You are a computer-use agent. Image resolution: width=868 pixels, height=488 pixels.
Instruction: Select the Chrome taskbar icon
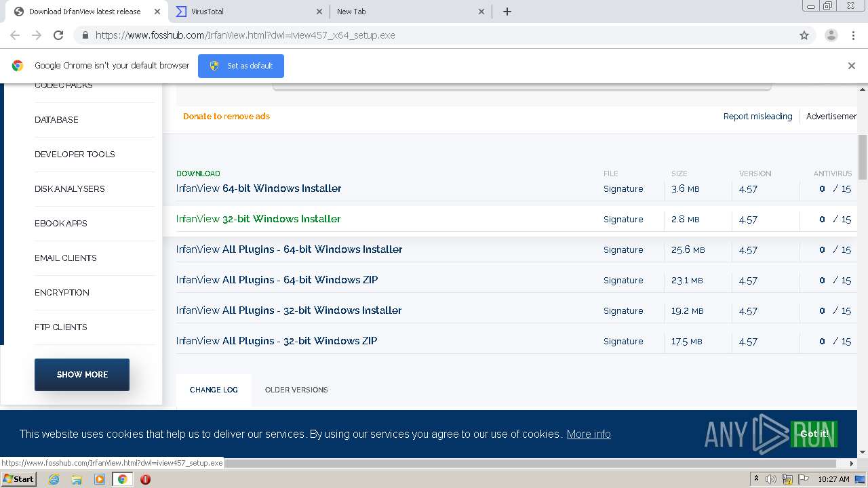(122, 479)
